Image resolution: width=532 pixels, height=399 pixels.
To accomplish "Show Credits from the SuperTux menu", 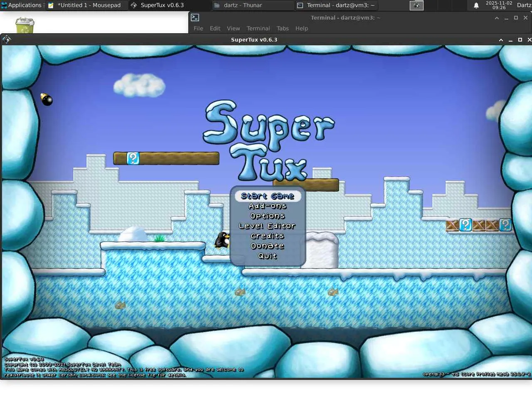I will click(267, 236).
